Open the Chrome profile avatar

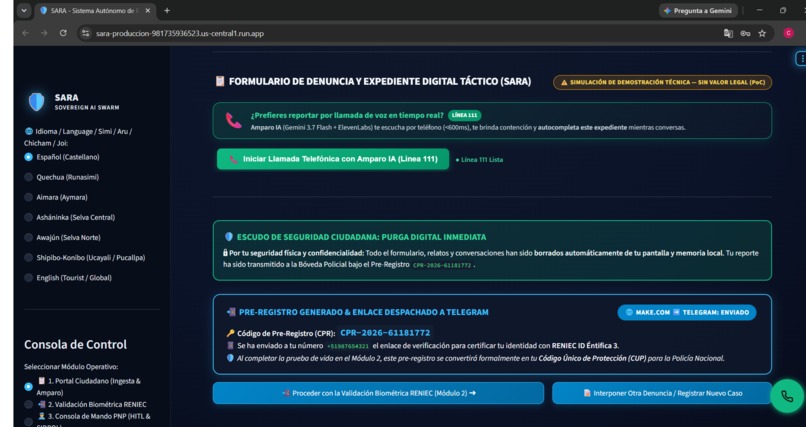pos(788,33)
